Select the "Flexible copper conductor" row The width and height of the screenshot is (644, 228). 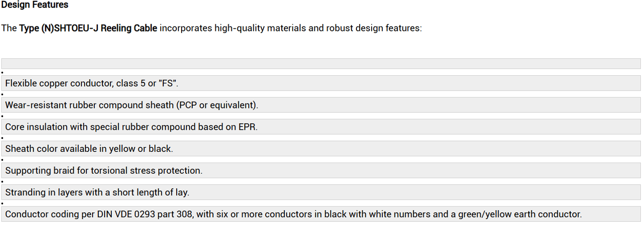point(321,83)
